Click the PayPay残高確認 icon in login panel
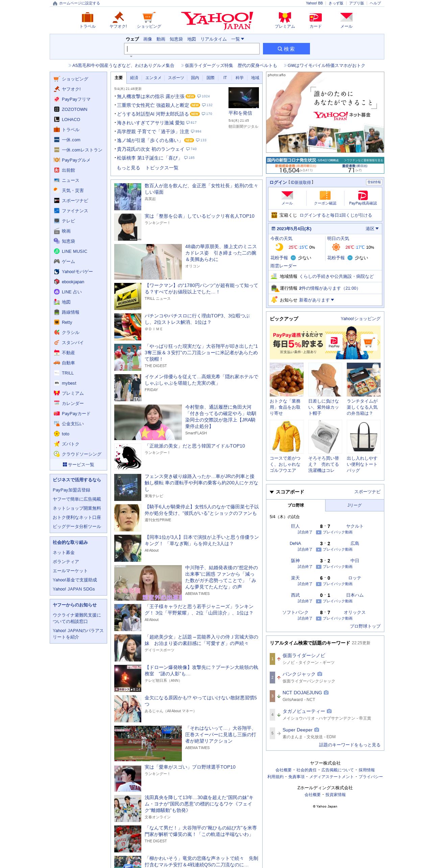Image resolution: width=434 pixels, height=868 pixels. [x=363, y=195]
